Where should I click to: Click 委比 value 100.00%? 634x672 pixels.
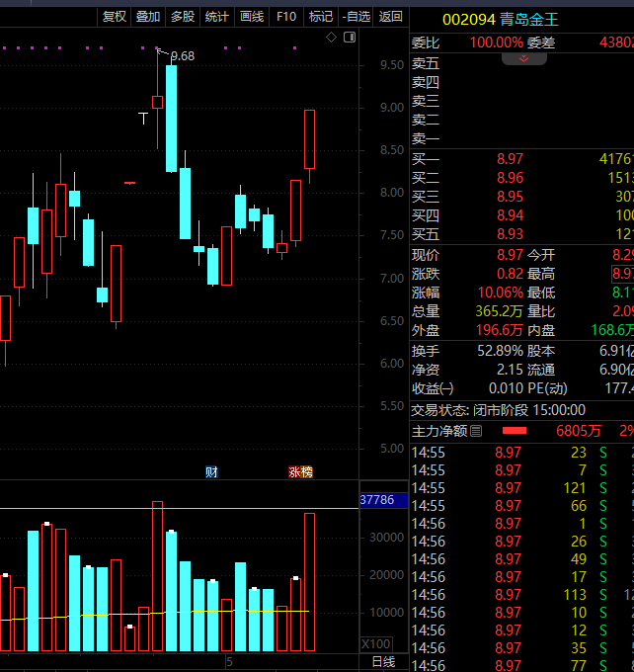[x=497, y=42]
